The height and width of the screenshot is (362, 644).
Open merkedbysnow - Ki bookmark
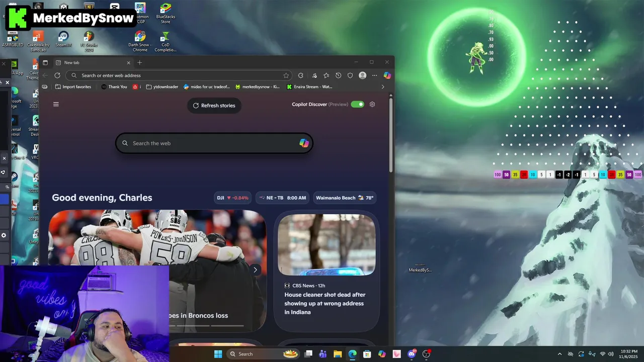[x=258, y=86]
